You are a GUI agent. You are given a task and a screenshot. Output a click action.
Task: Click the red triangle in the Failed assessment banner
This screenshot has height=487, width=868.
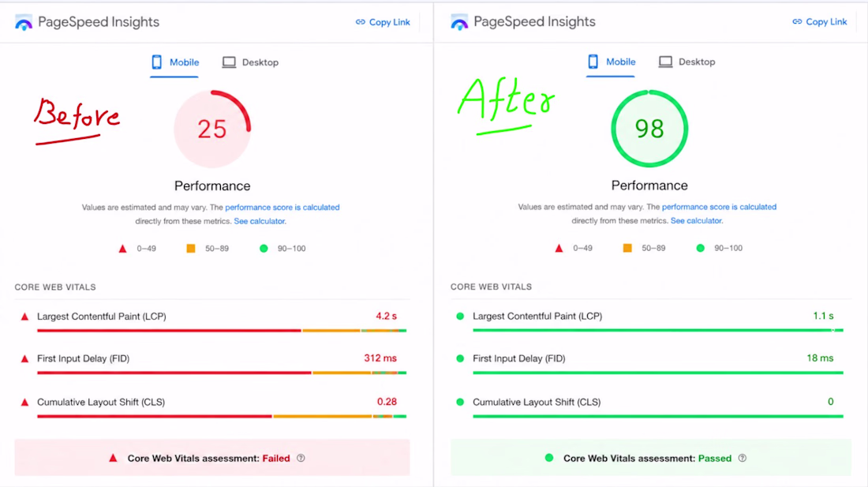pos(113,458)
